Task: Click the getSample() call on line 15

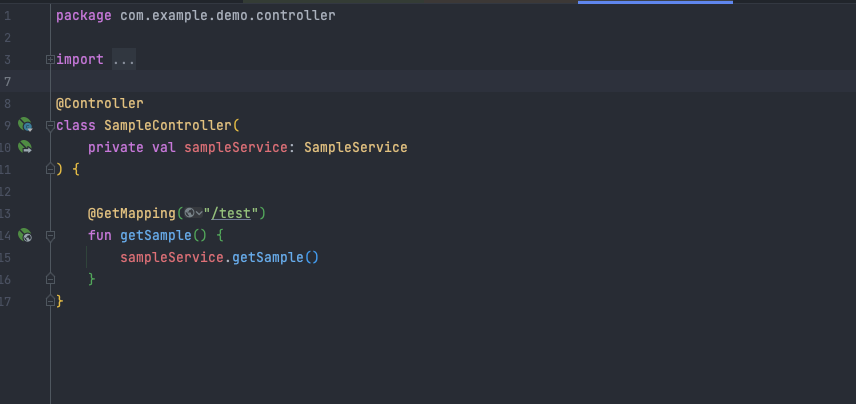Action: point(275,257)
